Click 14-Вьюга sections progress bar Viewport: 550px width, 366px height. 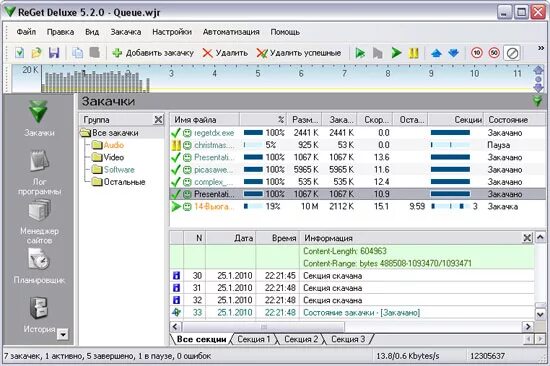click(450, 206)
